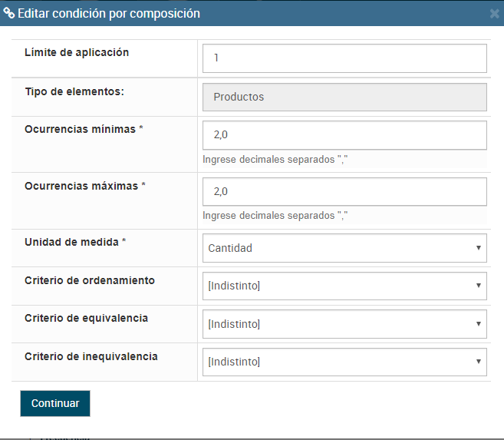Click the Criterio de ordenamiento label
Image resolution: width=504 pixels, height=440 pixels.
[x=90, y=280]
